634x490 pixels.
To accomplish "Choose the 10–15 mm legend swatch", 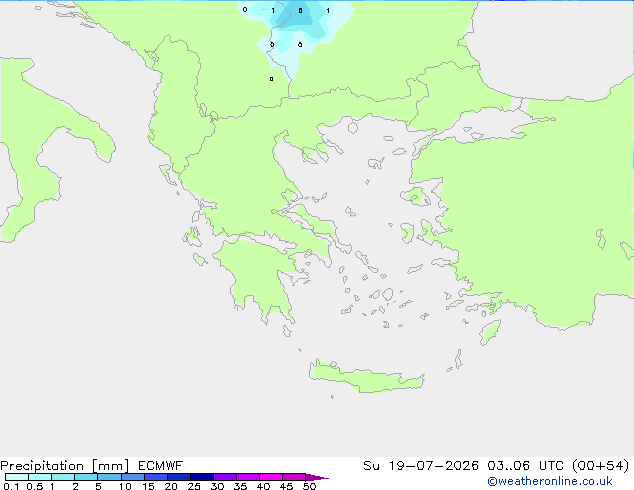I will coord(133,477).
